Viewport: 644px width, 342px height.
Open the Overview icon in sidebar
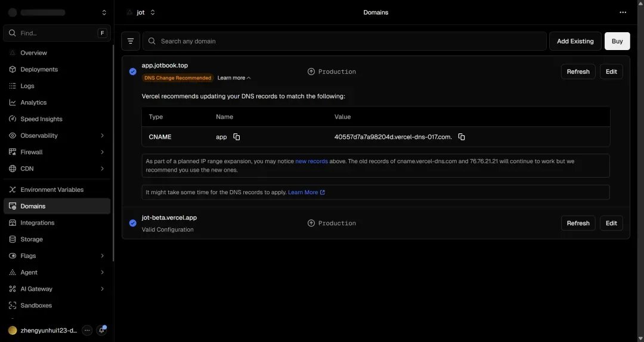13,53
